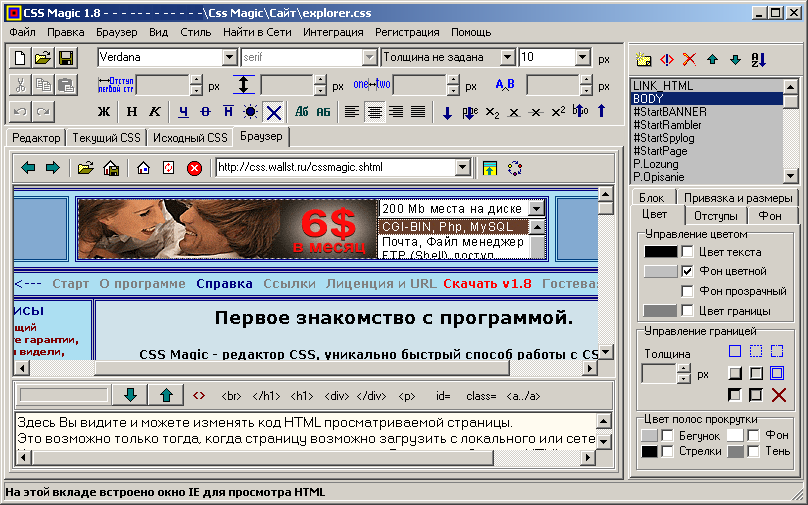Go back in the embedded browser

pyautogui.click(x=28, y=168)
